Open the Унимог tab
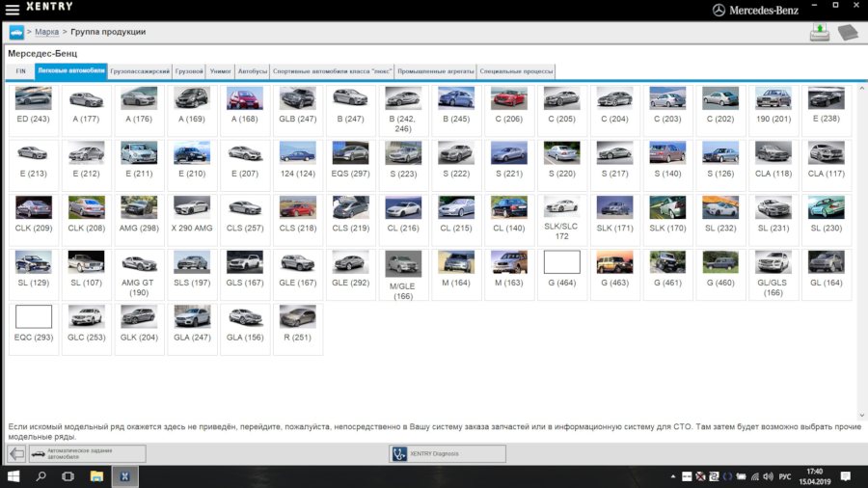Image resolution: width=868 pixels, height=488 pixels. [220, 71]
